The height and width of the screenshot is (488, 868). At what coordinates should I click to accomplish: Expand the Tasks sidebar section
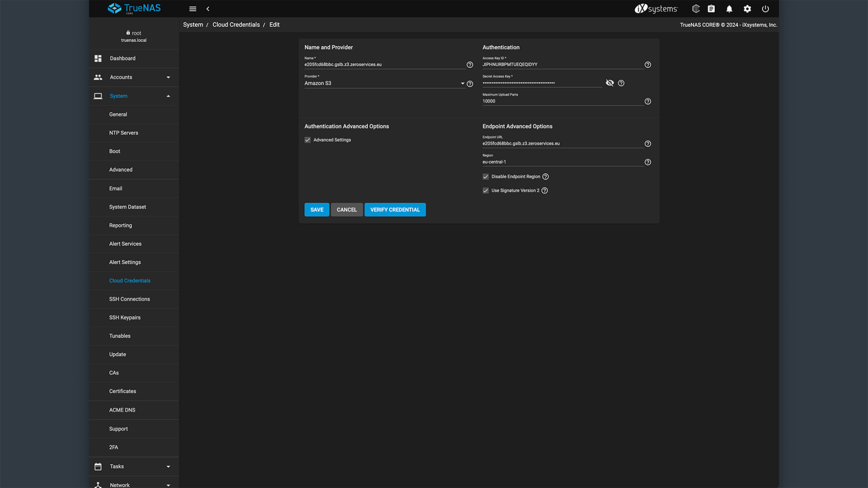168,466
